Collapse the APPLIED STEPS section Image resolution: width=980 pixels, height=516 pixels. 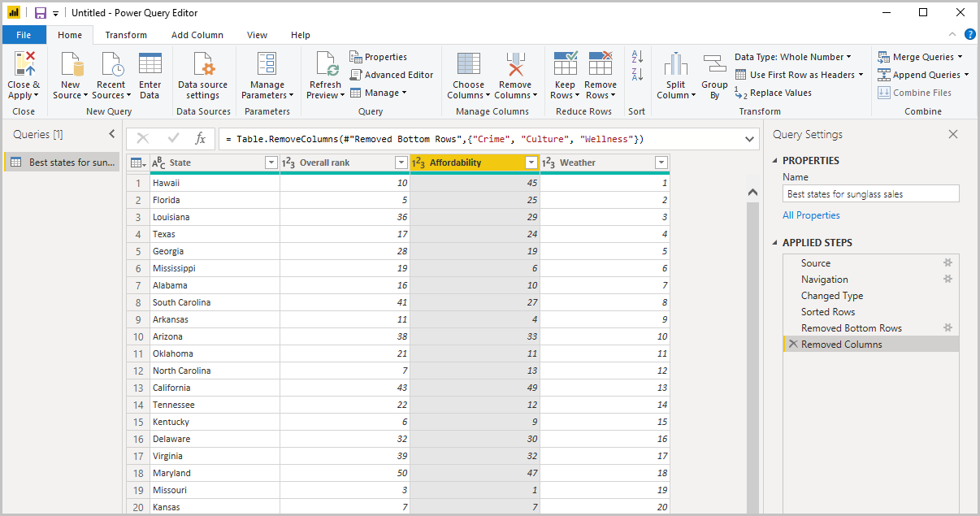tap(775, 243)
